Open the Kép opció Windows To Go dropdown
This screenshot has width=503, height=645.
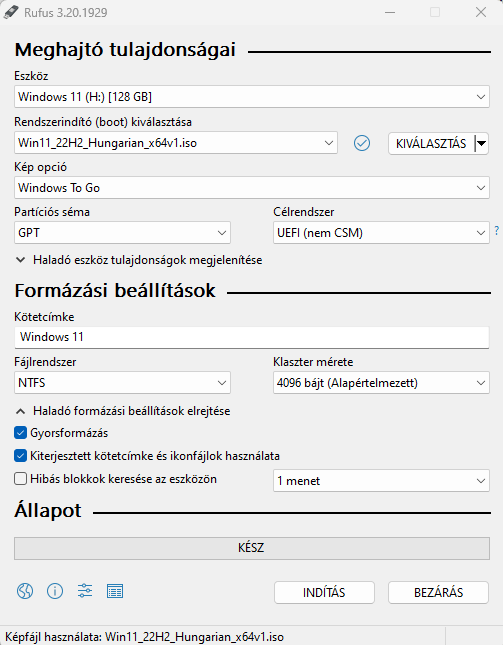coord(252,188)
